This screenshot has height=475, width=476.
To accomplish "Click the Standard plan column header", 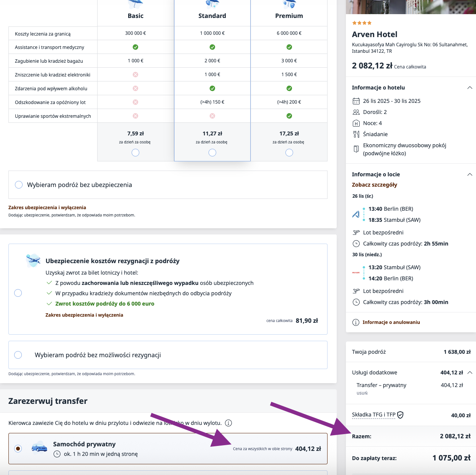I will coord(212,16).
